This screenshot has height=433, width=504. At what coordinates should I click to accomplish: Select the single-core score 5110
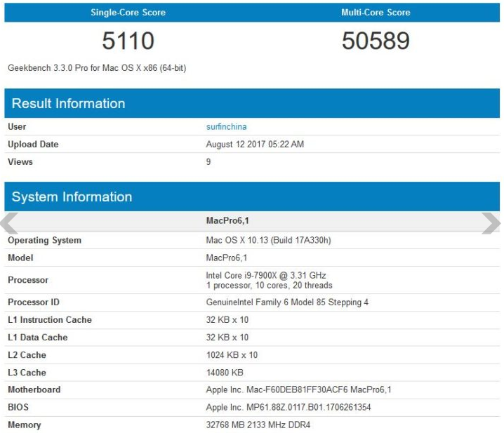click(128, 41)
